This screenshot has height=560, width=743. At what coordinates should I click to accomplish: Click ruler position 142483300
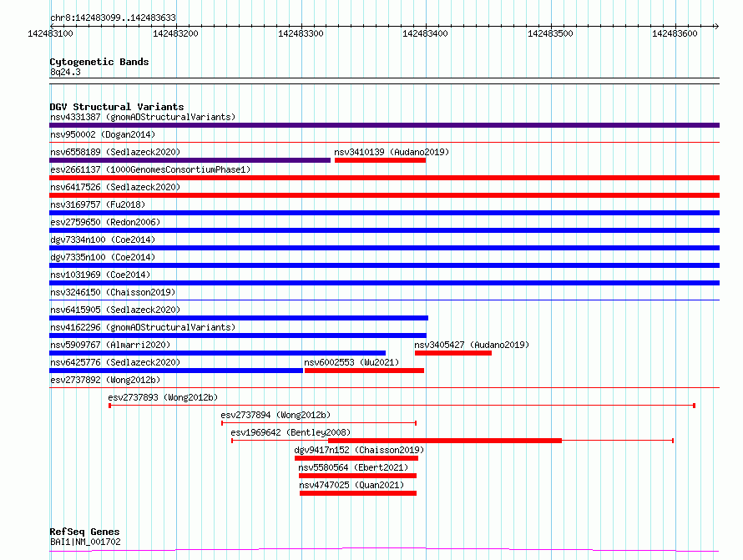(x=301, y=33)
